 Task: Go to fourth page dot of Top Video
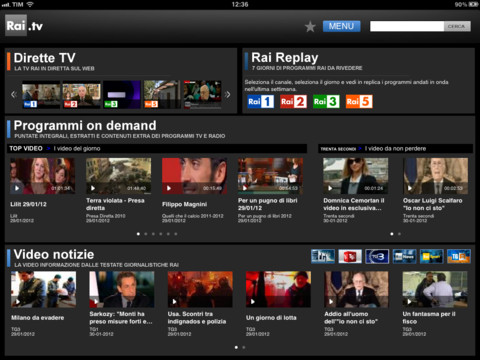[161, 234]
